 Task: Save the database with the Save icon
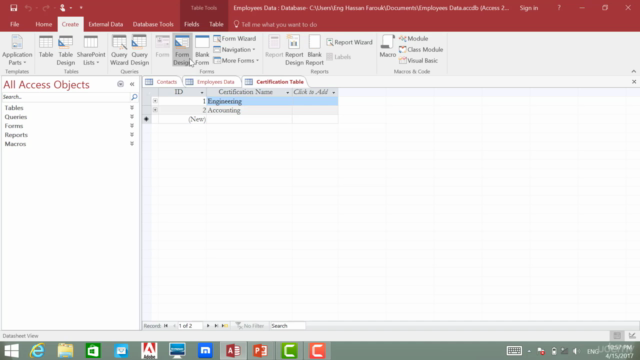point(13,8)
